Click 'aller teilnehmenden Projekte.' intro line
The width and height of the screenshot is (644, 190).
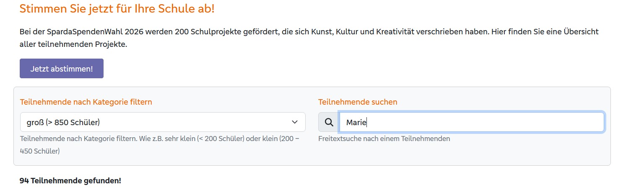pyautogui.click(x=73, y=44)
